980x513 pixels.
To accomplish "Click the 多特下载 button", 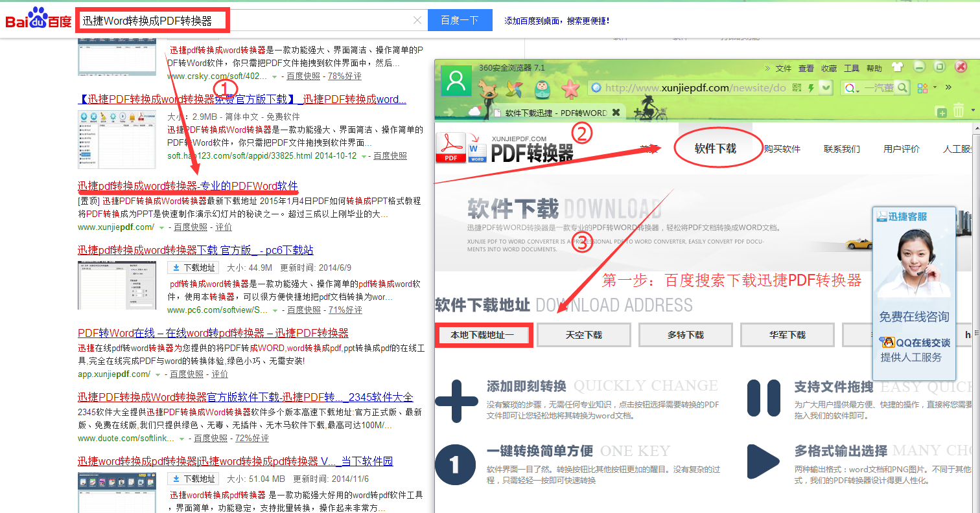I will point(686,336).
